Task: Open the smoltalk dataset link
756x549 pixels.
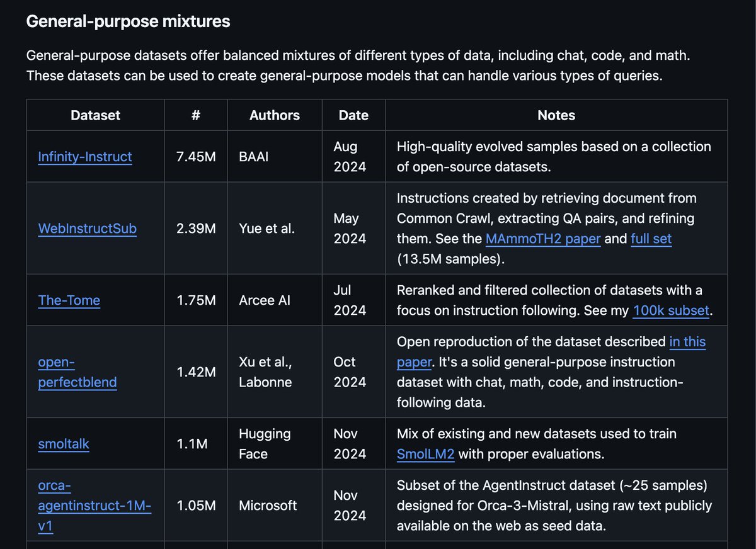Action: pos(64,444)
